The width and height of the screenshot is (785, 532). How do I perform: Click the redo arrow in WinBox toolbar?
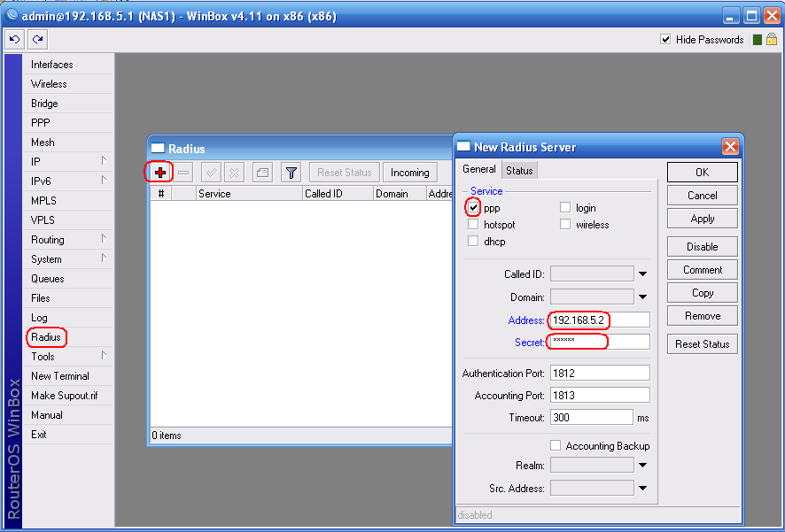pyautogui.click(x=37, y=39)
